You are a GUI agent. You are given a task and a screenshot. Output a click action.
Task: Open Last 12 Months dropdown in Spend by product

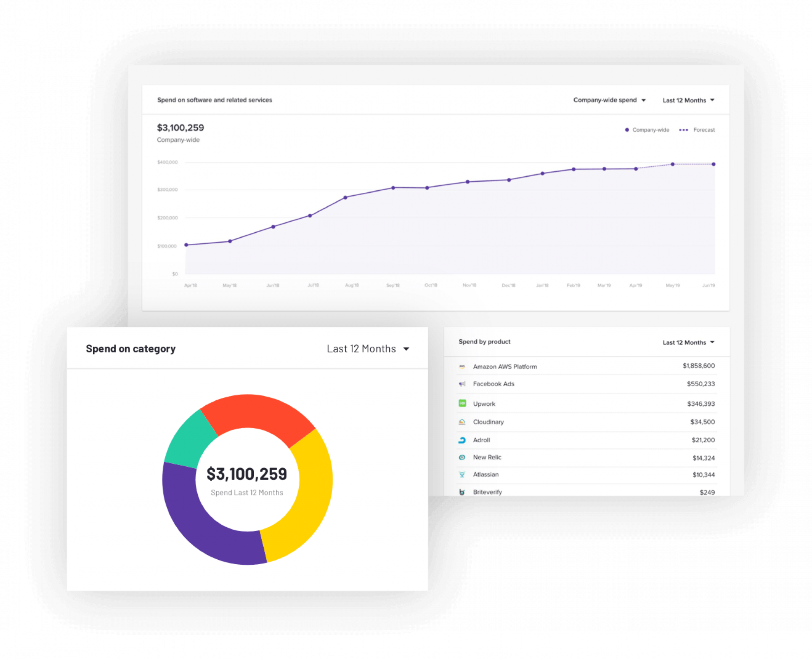[688, 342]
